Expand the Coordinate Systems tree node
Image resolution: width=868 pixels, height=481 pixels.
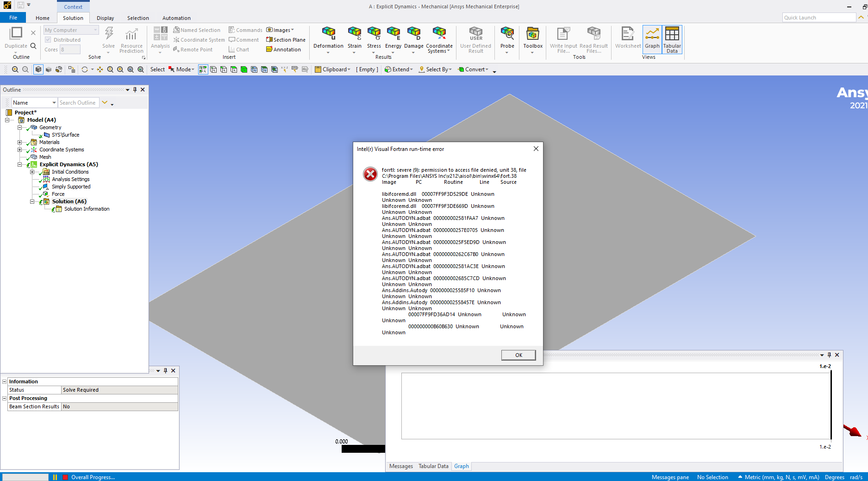pyautogui.click(x=20, y=150)
